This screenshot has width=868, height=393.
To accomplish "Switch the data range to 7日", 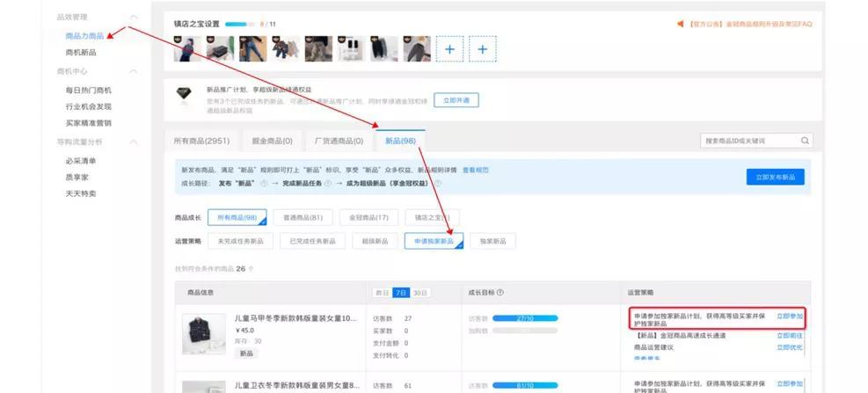I will coord(400,292).
